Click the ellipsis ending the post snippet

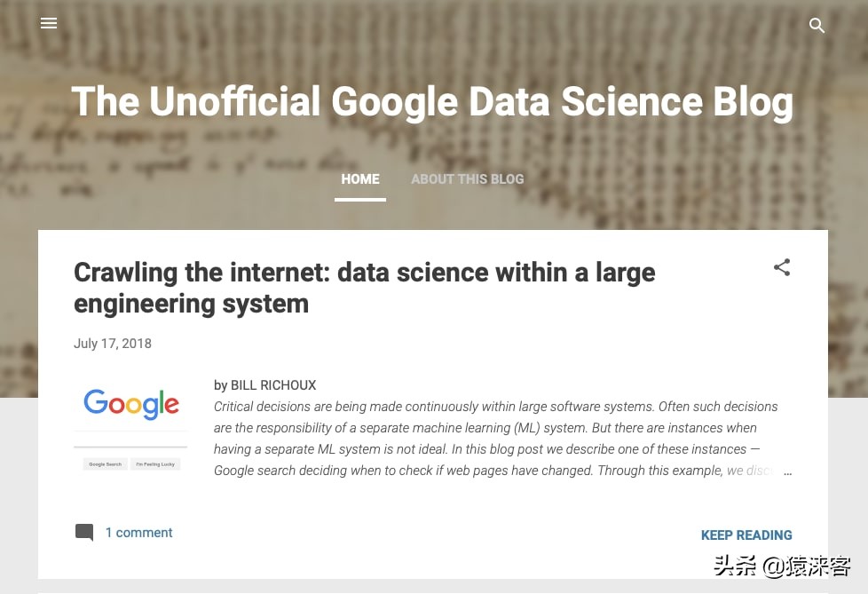coord(786,471)
